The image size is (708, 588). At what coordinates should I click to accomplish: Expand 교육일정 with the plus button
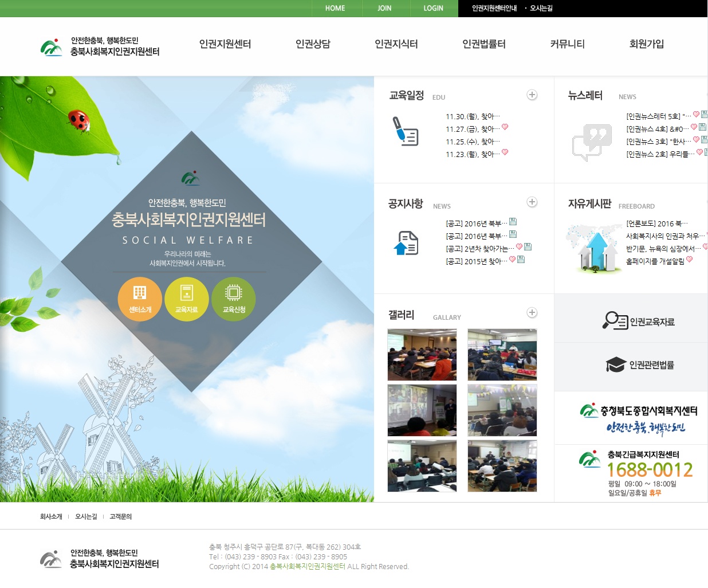click(x=532, y=95)
